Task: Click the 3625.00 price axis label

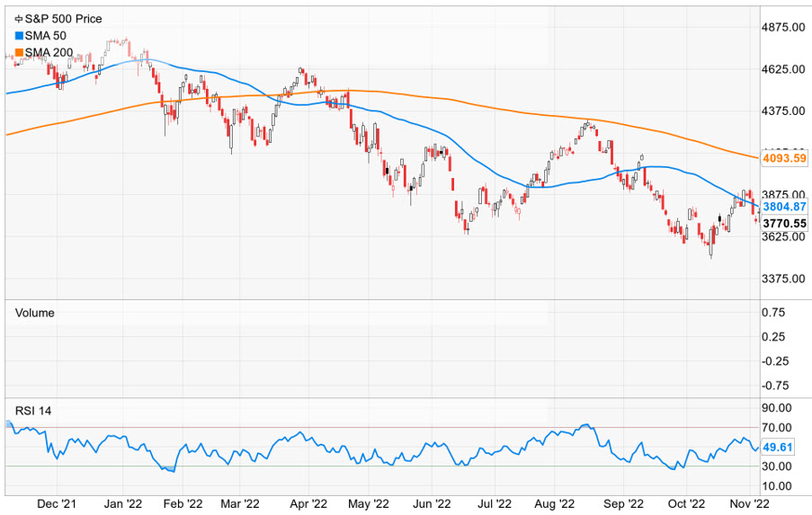Action: pyautogui.click(x=783, y=237)
